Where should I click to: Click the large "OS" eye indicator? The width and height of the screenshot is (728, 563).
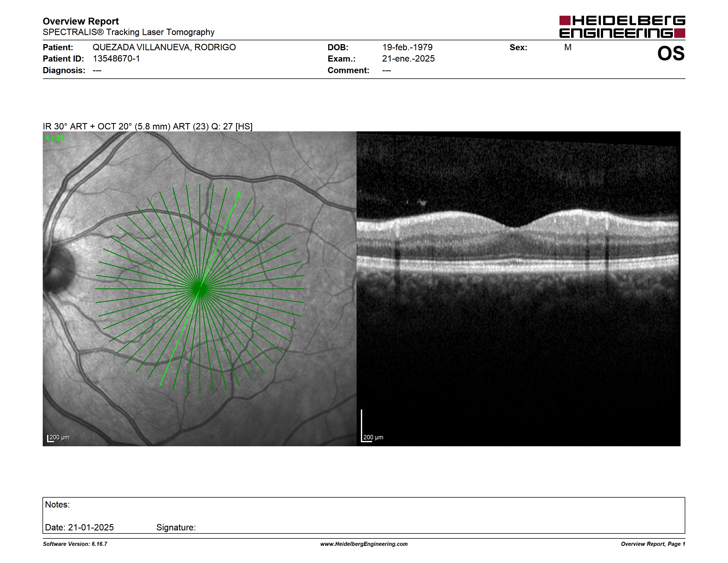[671, 53]
